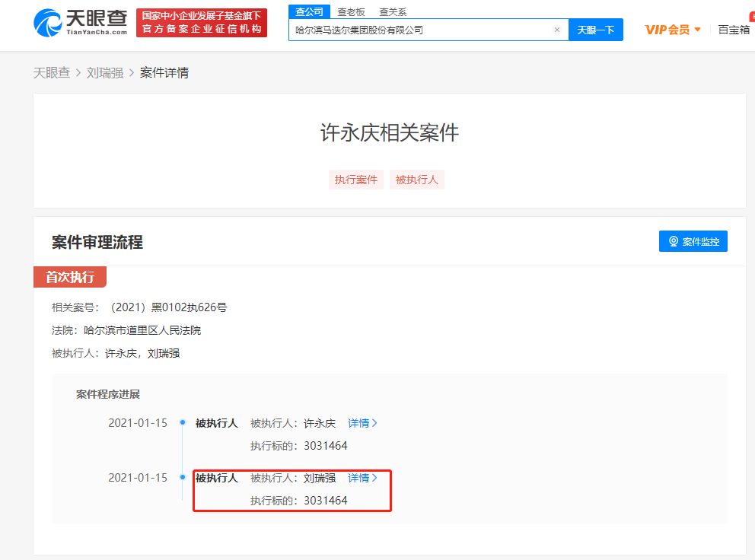Click the 案件程序进展 subheading
The image size is (755, 560).
[108, 395]
